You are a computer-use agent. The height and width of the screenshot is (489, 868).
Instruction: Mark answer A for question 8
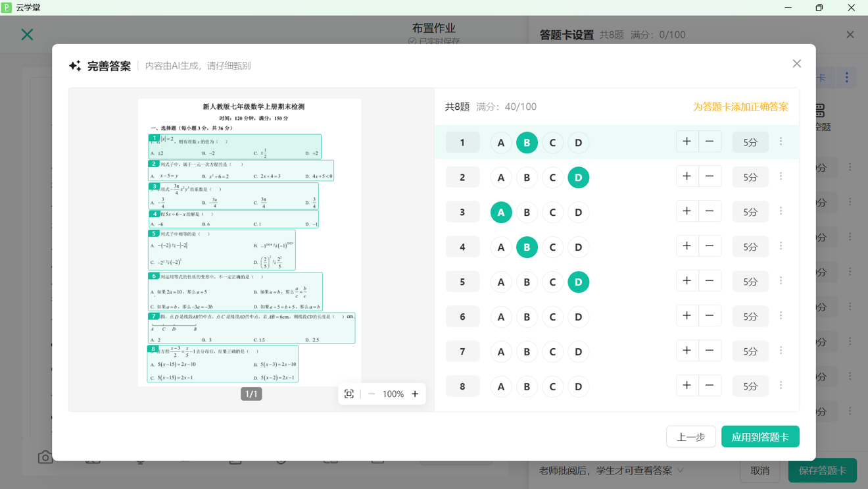tap(501, 387)
